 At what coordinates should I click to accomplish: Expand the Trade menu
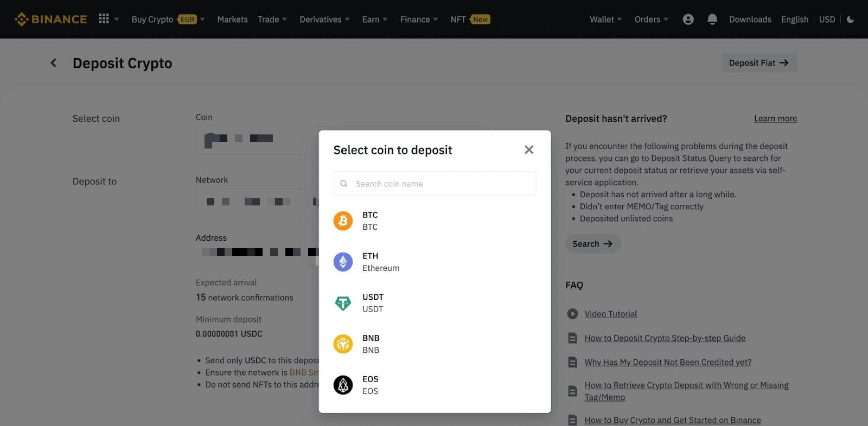coord(272,20)
